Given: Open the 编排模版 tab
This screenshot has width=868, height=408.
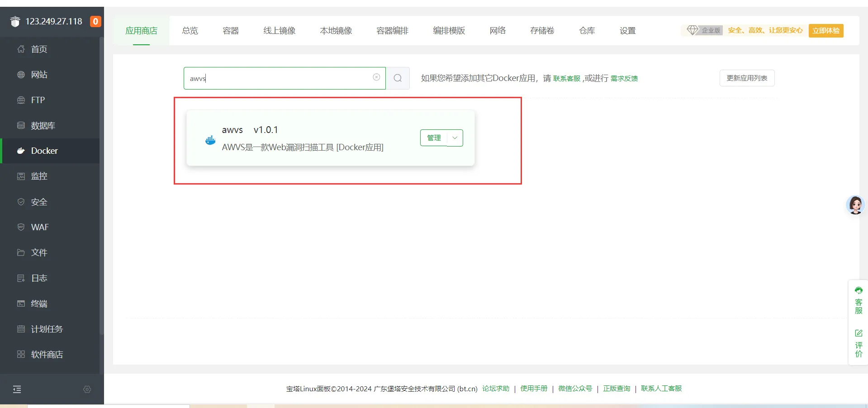Looking at the screenshot, I should (x=449, y=31).
